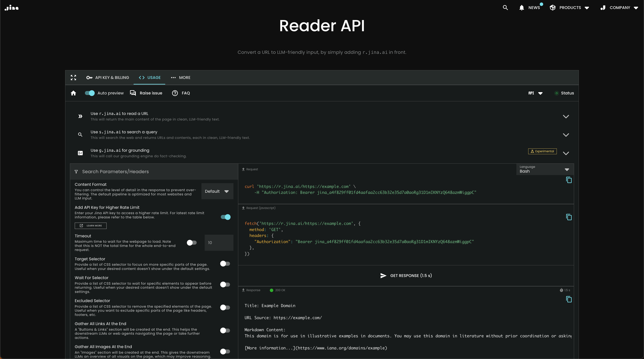Click the Search Parameters/Headers search field

pyautogui.click(x=154, y=172)
